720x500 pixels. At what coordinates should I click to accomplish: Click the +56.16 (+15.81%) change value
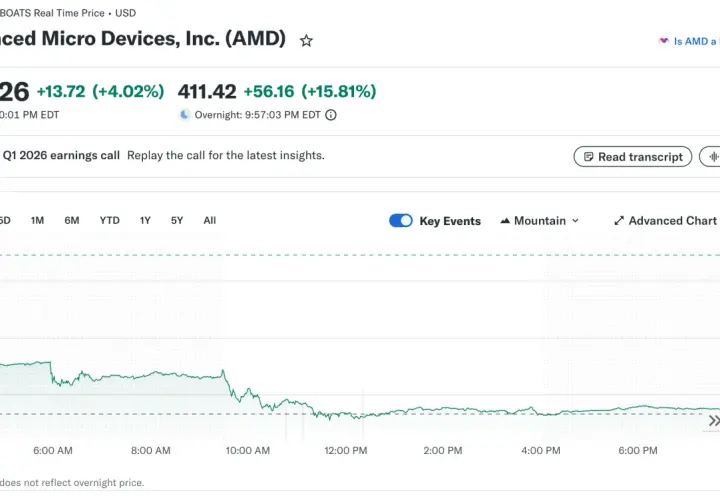[x=310, y=91]
